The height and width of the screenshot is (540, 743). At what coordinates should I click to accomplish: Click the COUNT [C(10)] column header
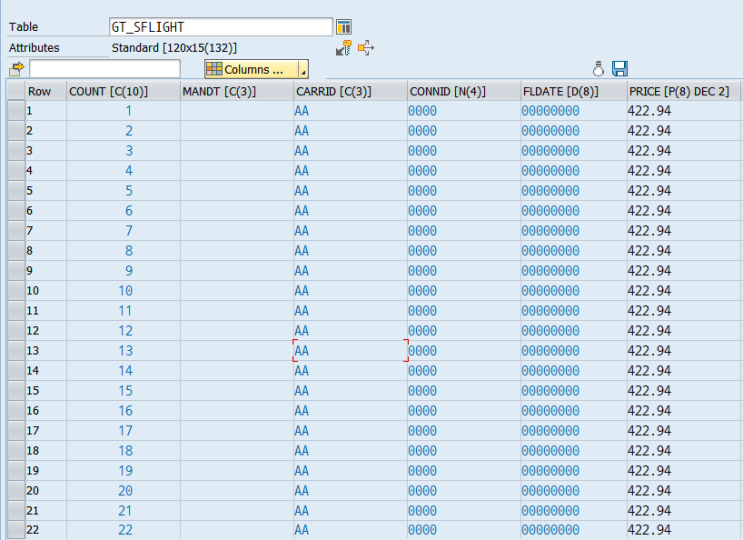point(123,91)
